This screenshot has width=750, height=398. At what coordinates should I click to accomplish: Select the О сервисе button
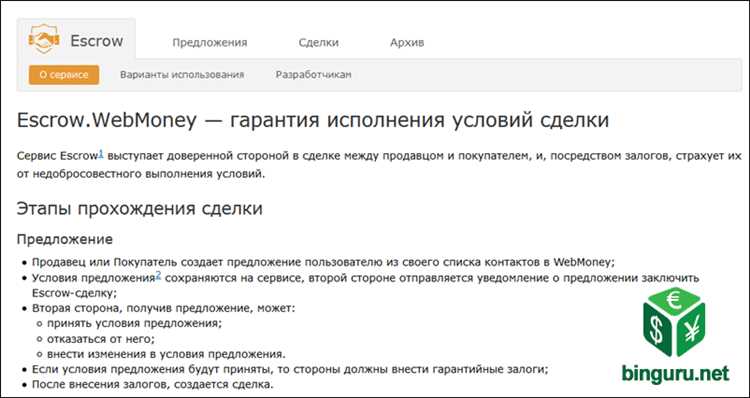(x=64, y=75)
